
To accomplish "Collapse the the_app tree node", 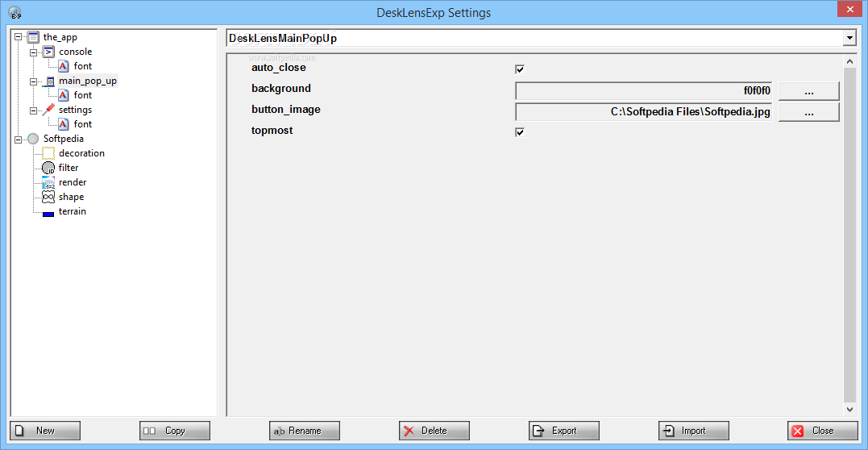I will pos(19,38).
